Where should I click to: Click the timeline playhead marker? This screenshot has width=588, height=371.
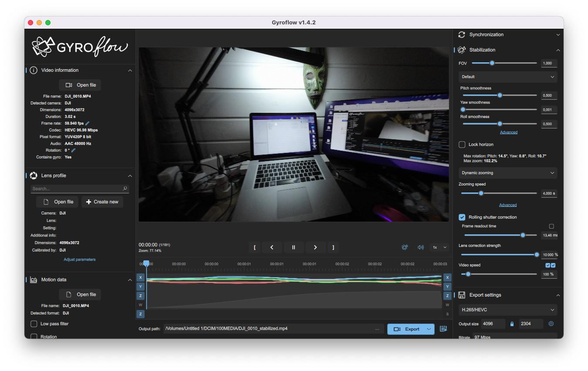click(x=146, y=263)
